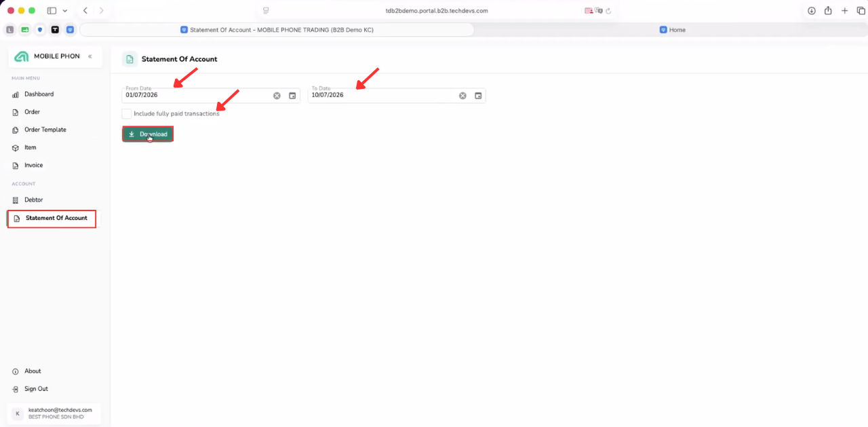Screen dimensions: 868x427
Task: Select the Statement Of Account browser tab
Action: [x=277, y=30]
